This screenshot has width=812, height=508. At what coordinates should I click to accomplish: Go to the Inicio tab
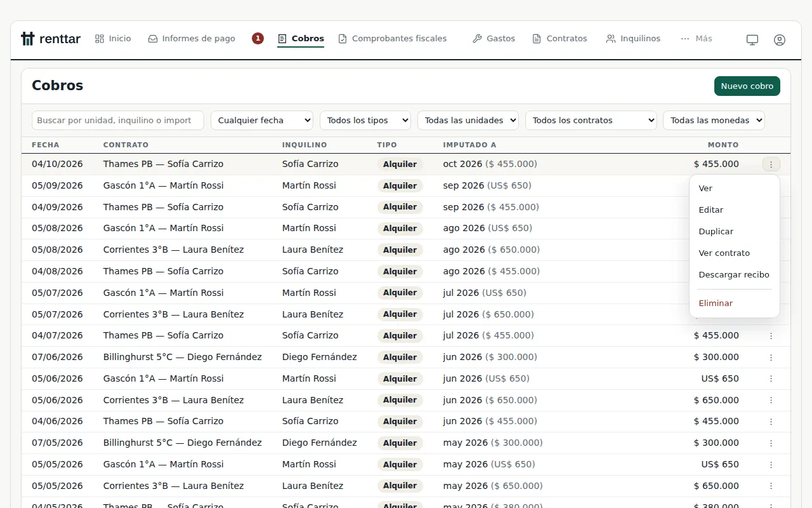113,39
